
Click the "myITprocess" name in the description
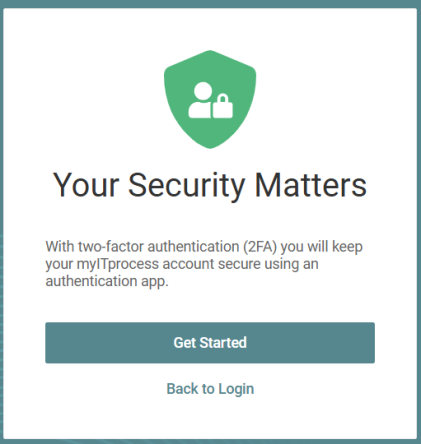[x=118, y=264]
